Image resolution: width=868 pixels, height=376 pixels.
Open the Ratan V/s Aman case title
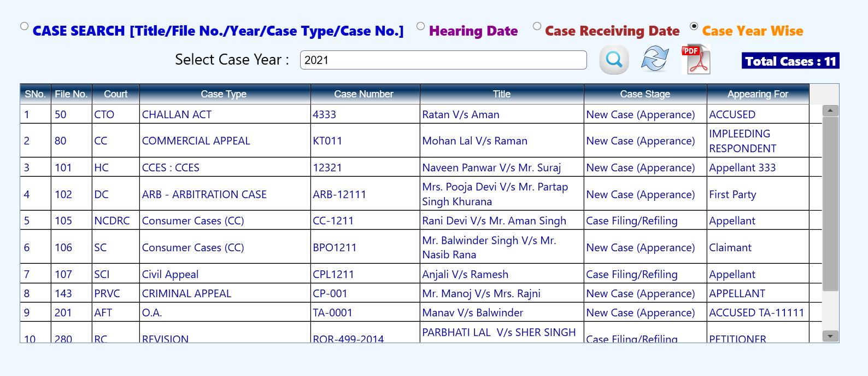point(460,114)
